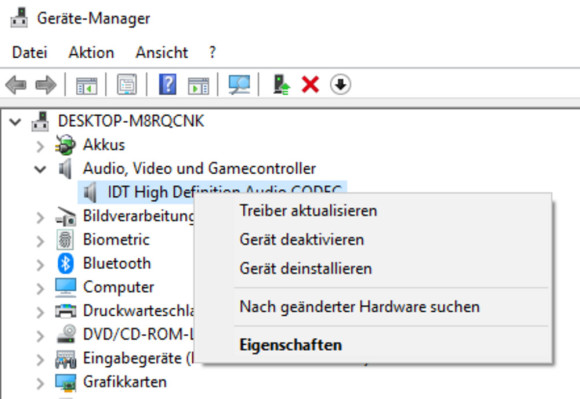
Task: Click the update driver toolbar icon
Action: coord(281,85)
